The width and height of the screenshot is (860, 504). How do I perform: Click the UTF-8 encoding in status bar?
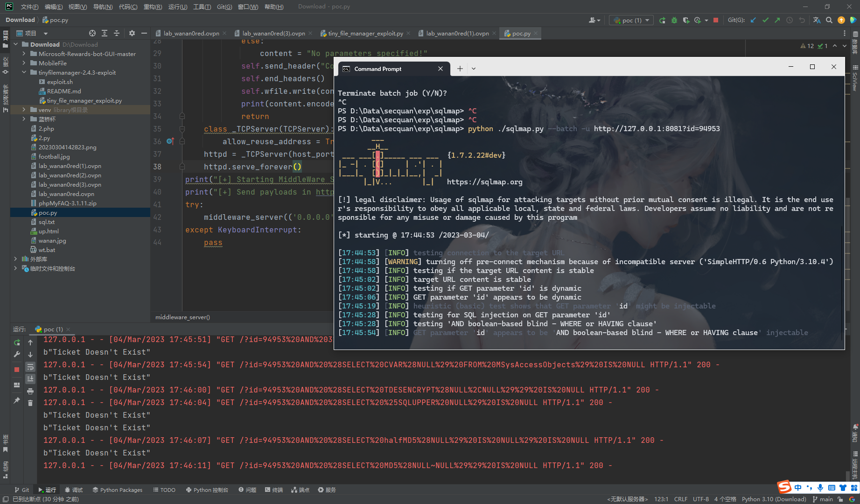700,499
